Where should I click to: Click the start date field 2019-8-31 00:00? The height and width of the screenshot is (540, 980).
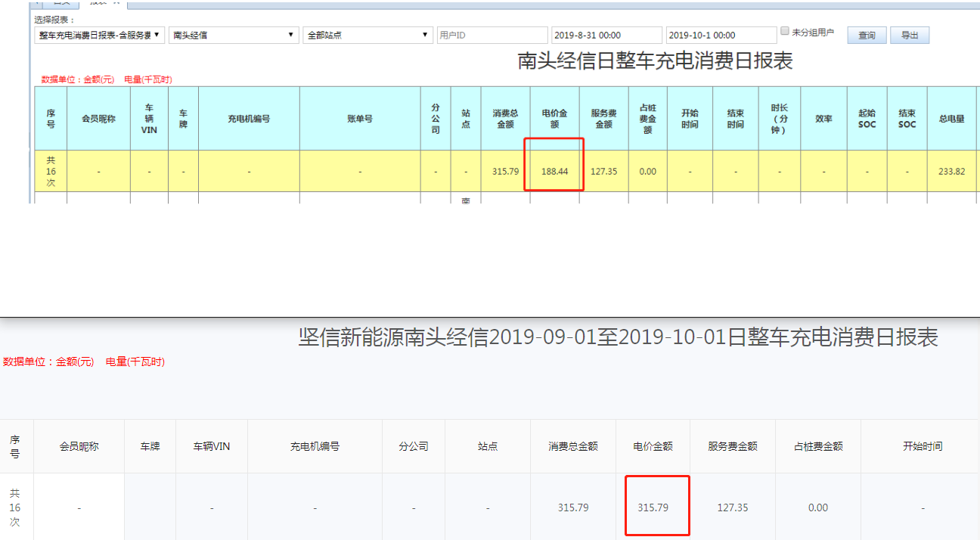tap(606, 35)
